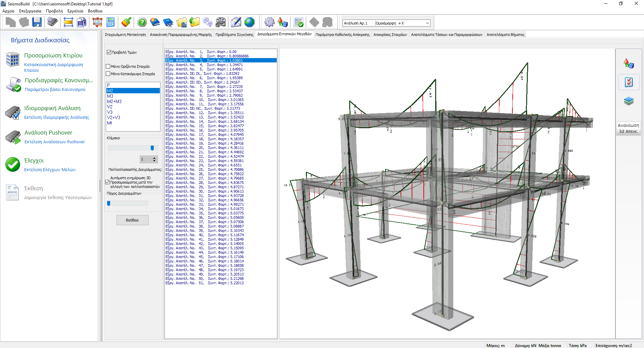Select V2+V3 in the diagram type list
This screenshot has width=644, height=348.
coord(113,117)
